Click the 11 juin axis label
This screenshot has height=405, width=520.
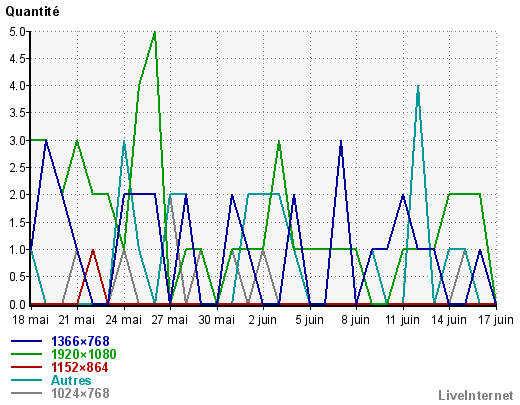[x=402, y=320]
